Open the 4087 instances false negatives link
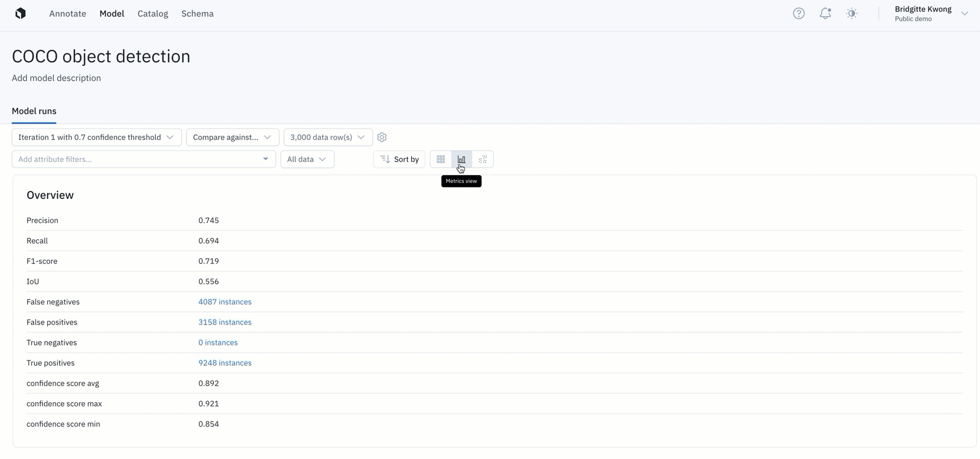980x459 pixels. [x=225, y=302]
